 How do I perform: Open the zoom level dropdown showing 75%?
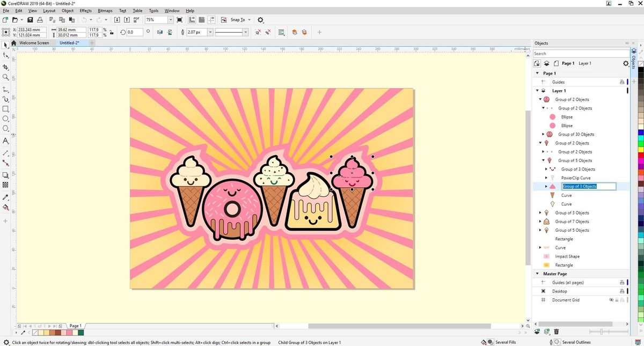coord(171,19)
